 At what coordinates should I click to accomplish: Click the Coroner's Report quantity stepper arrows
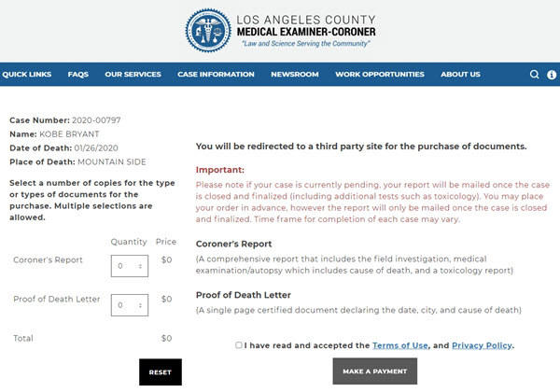click(140, 265)
